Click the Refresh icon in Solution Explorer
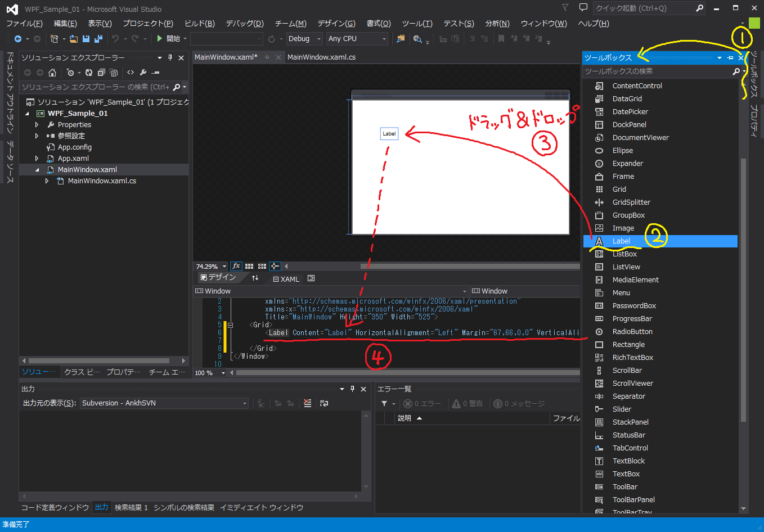The width and height of the screenshot is (764, 532). [x=89, y=73]
